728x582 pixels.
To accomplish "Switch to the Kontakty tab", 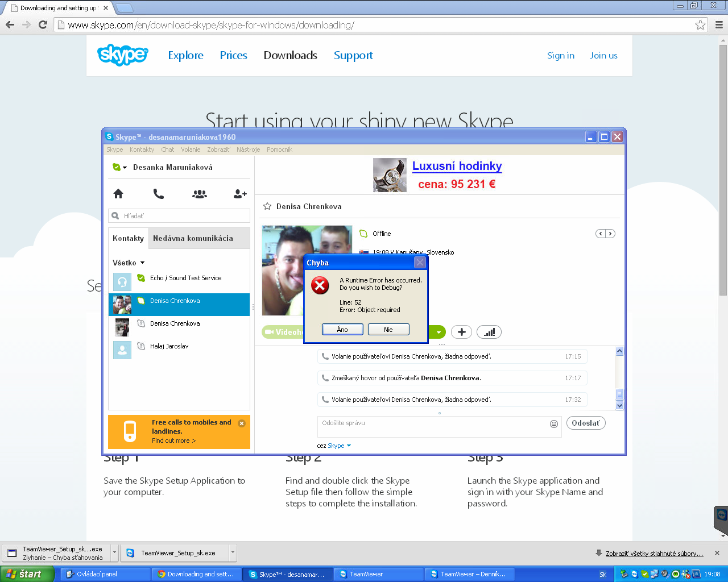I will point(129,238).
